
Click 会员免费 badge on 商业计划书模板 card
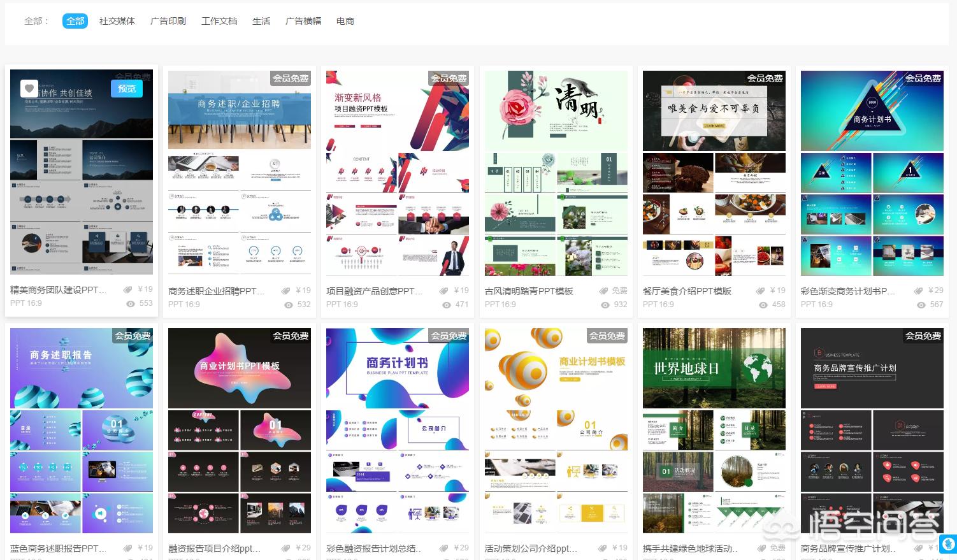(607, 336)
